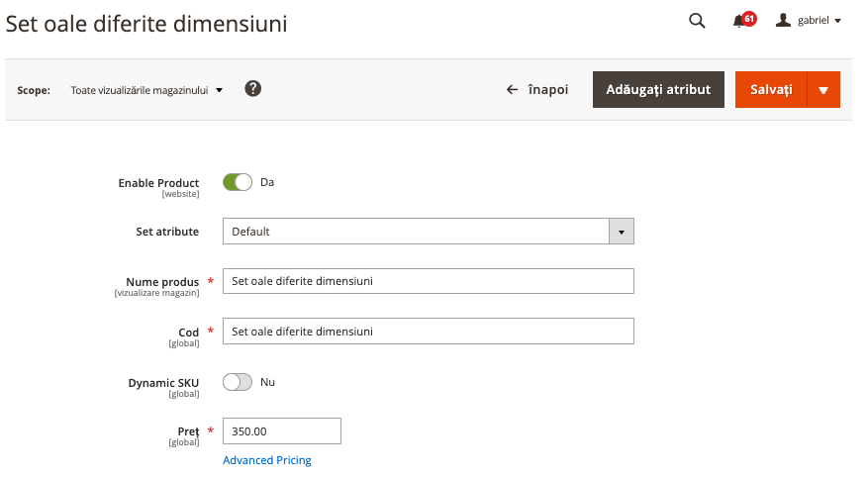Image resolution: width=868 pixels, height=478 pixels.
Task: Click the Preț field showing 350.00
Action: click(282, 430)
